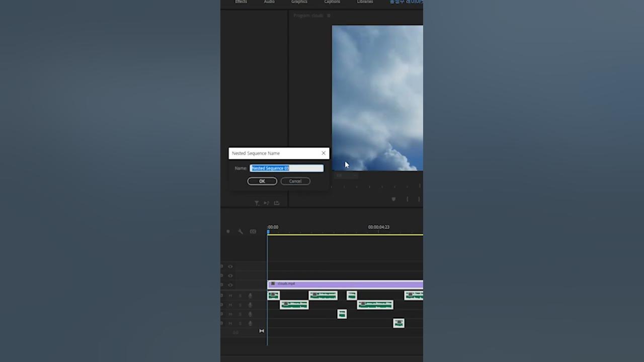Solo the second audio track
644x362 pixels.
[x=240, y=305]
